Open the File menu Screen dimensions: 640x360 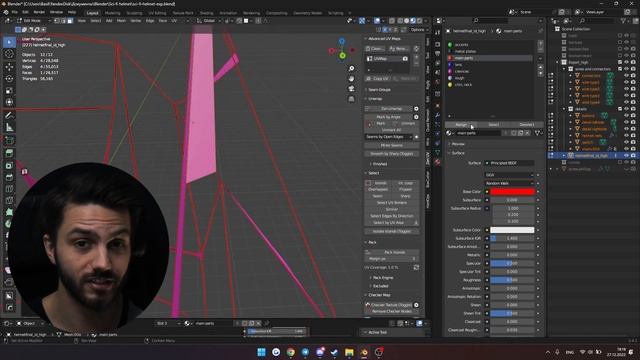(15, 12)
